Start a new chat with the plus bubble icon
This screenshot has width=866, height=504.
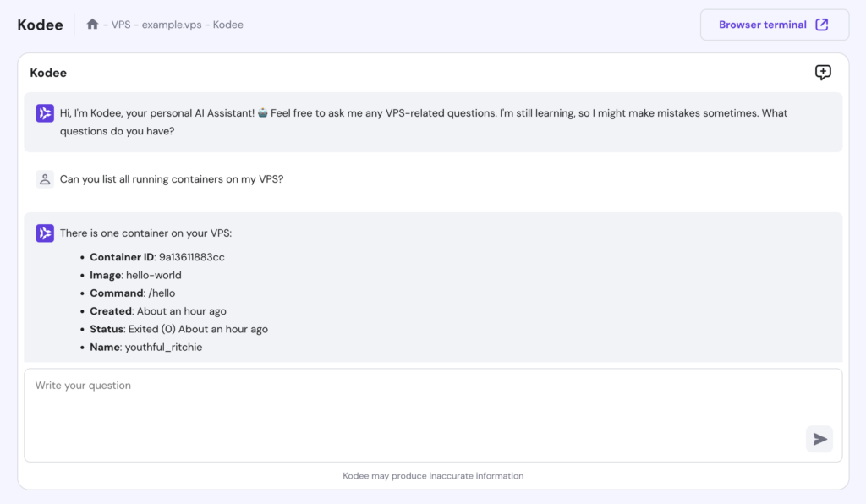coord(823,73)
